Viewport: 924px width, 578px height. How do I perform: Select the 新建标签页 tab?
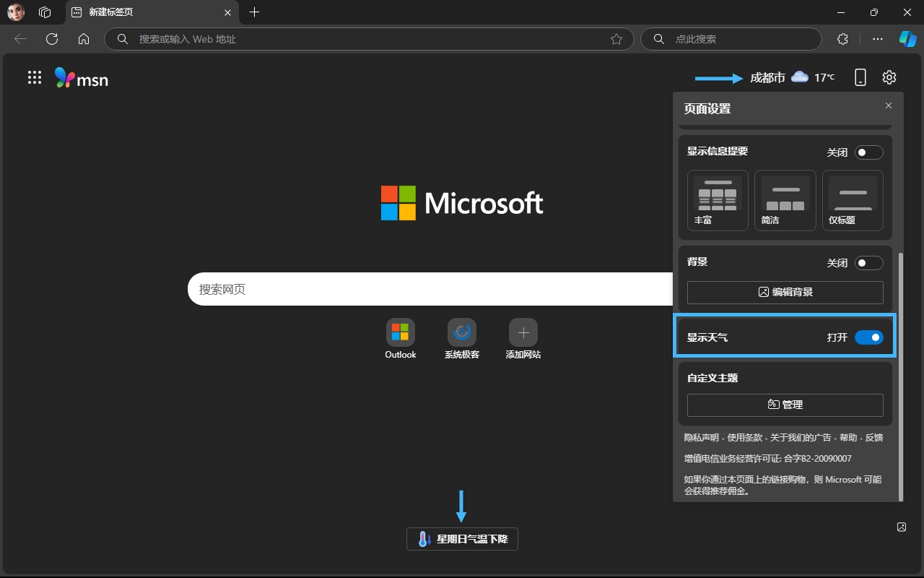(152, 12)
